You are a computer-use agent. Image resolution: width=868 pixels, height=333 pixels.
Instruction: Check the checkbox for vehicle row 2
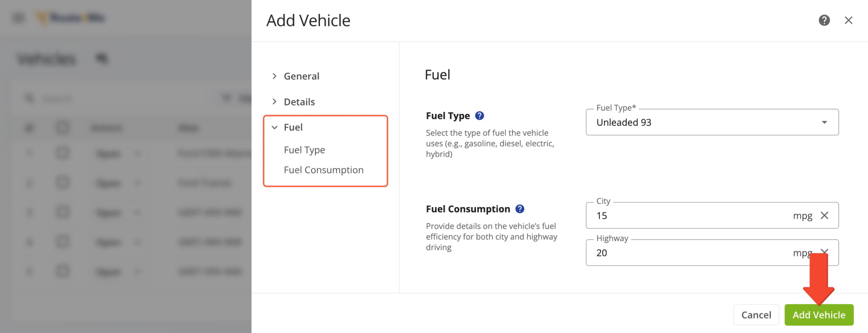pos(63,183)
